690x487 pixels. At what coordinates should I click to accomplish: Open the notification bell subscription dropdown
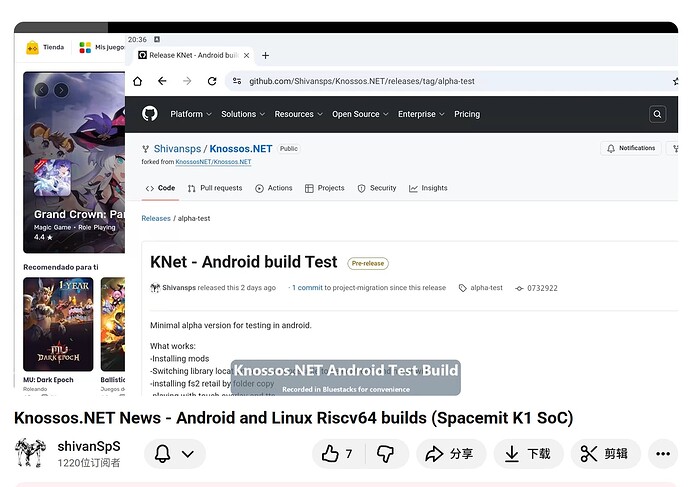pyautogui.click(x=174, y=454)
